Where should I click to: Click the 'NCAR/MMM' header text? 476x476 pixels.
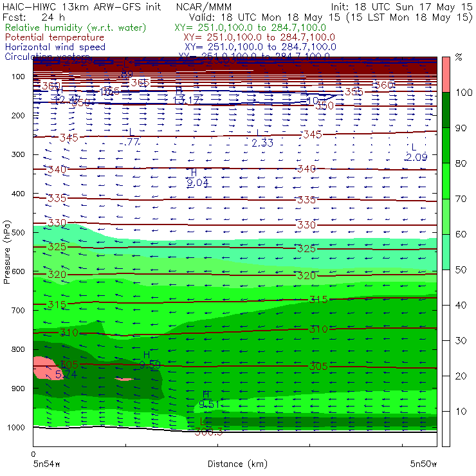point(204,7)
